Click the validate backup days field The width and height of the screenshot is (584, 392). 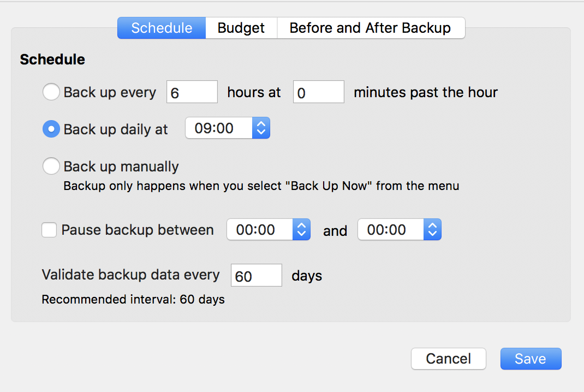coord(257,276)
